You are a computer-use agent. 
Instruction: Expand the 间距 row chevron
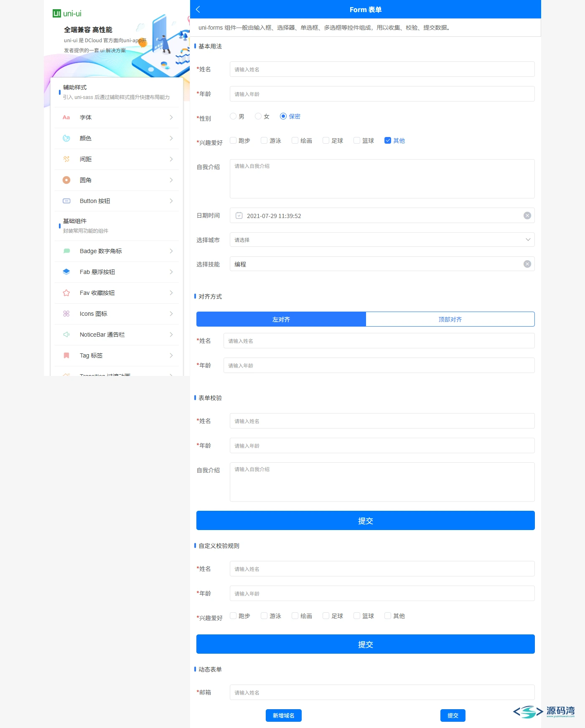(x=171, y=159)
